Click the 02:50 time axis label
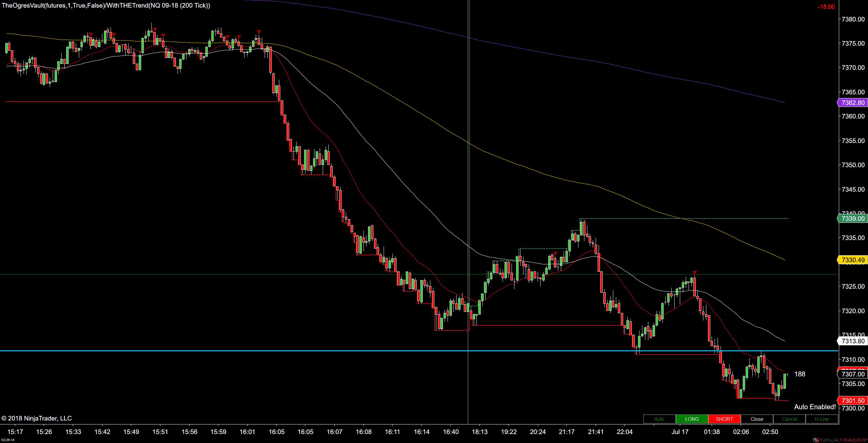 click(770, 432)
